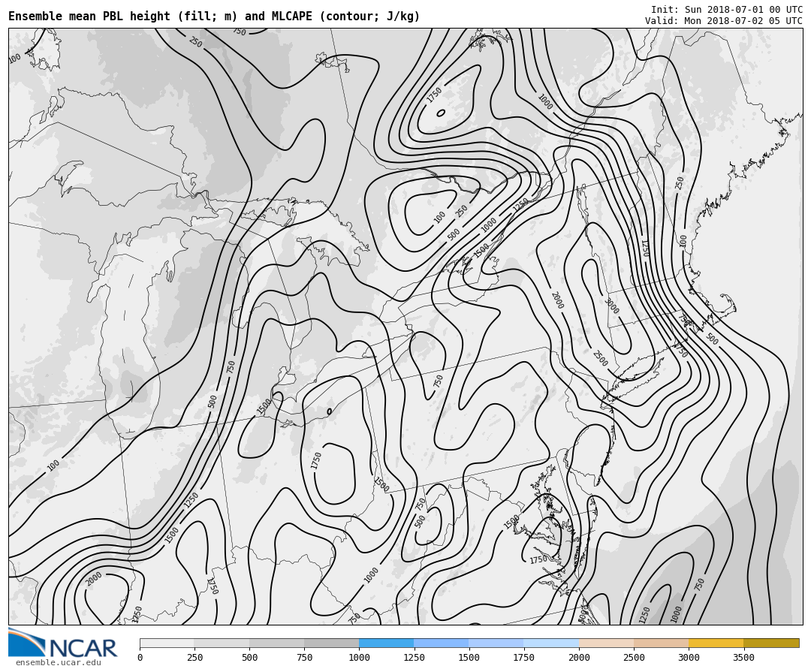Click the colorbar tick label 3000

(689, 658)
